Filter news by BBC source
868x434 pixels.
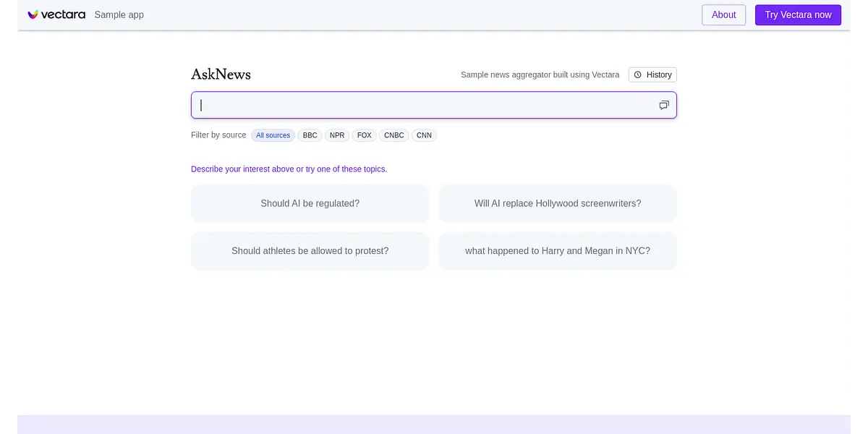(x=310, y=135)
